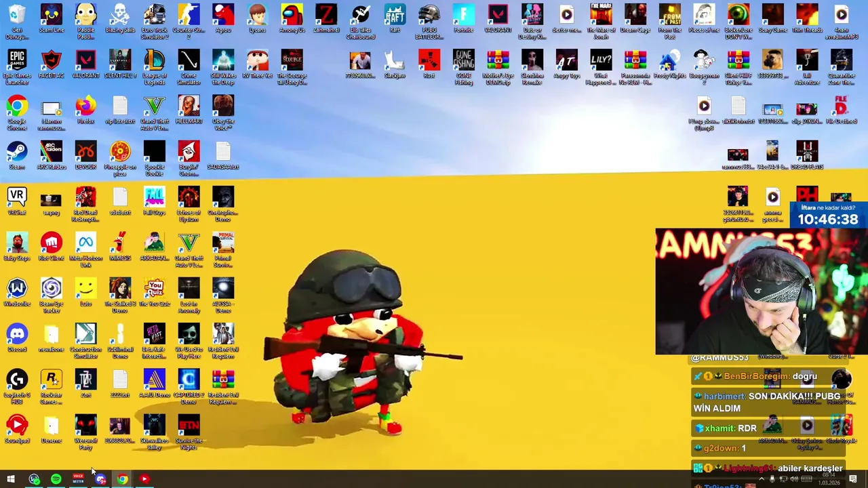The width and height of the screenshot is (868, 488).
Task: Open PUBG Battlegrounds shortcut
Action: click(x=429, y=21)
